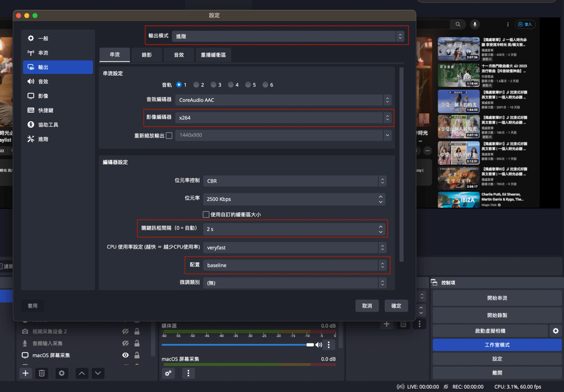564x392 pixels.
Task: Open virtual camera gear settings
Action: click(x=555, y=331)
